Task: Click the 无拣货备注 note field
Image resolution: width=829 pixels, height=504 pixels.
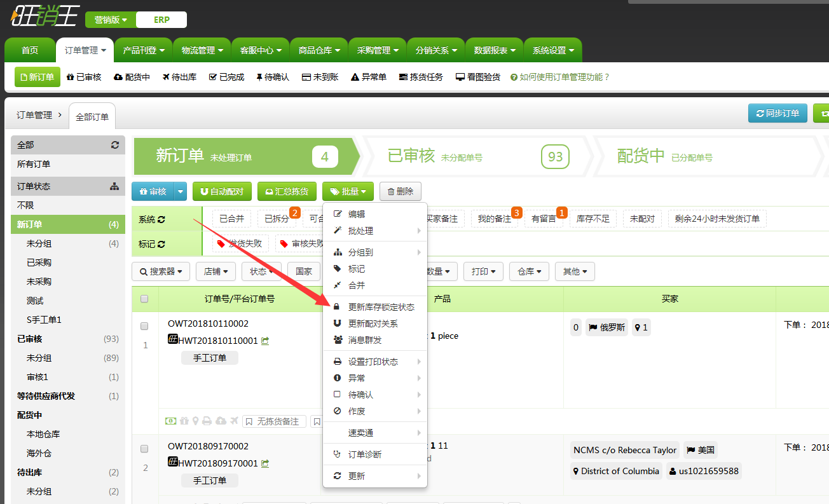Action: [275, 421]
